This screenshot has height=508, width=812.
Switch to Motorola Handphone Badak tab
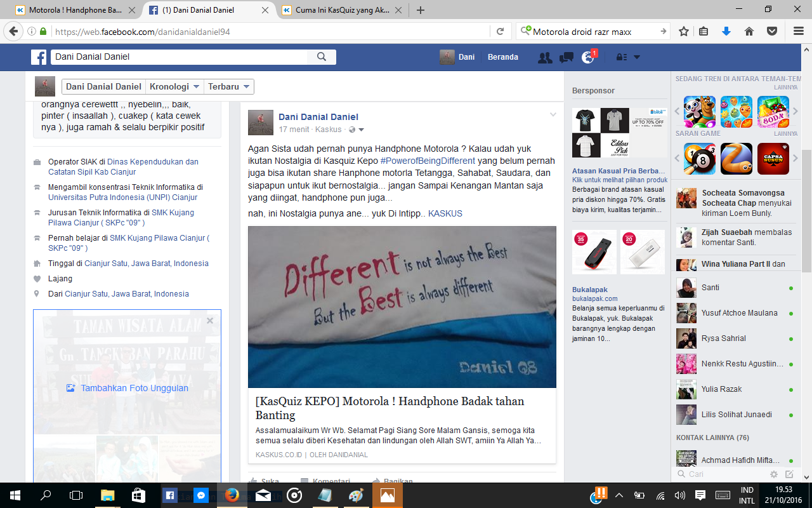click(x=75, y=10)
